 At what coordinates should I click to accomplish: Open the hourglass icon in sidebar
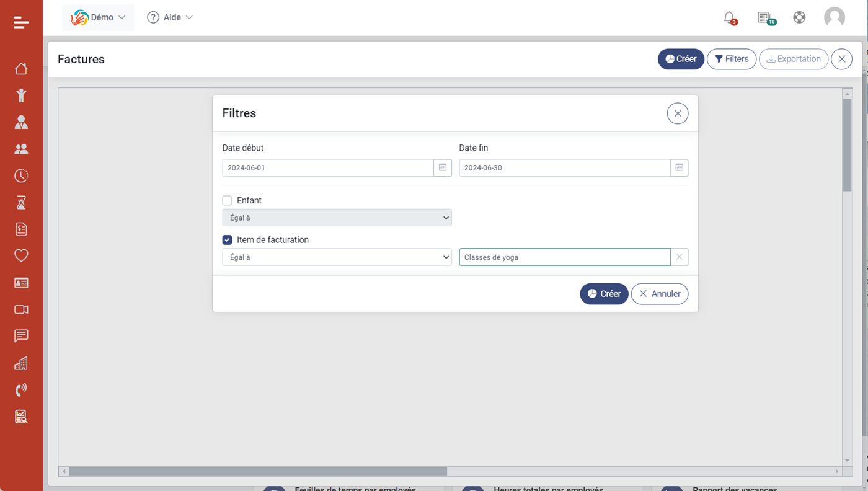[21, 203]
